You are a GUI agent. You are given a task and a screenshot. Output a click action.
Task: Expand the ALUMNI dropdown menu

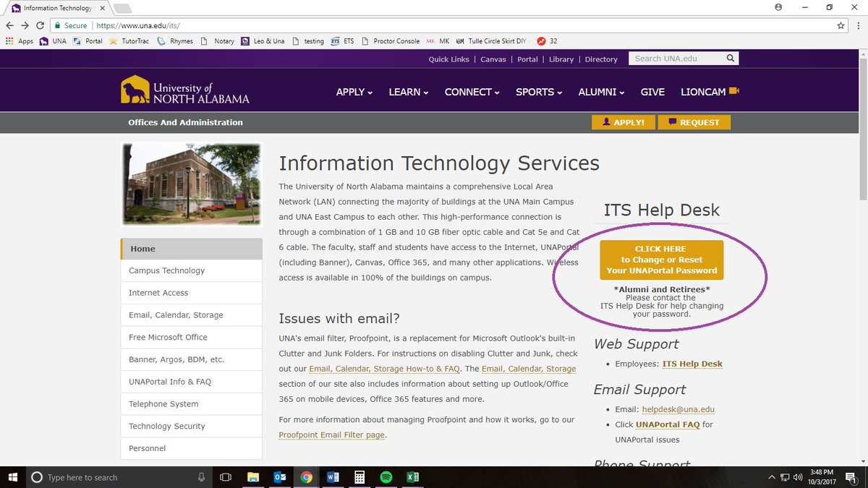pyautogui.click(x=602, y=92)
